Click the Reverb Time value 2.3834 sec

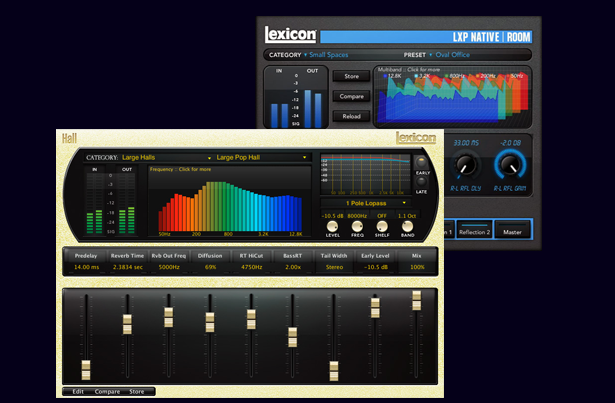(x=128, y=267)
